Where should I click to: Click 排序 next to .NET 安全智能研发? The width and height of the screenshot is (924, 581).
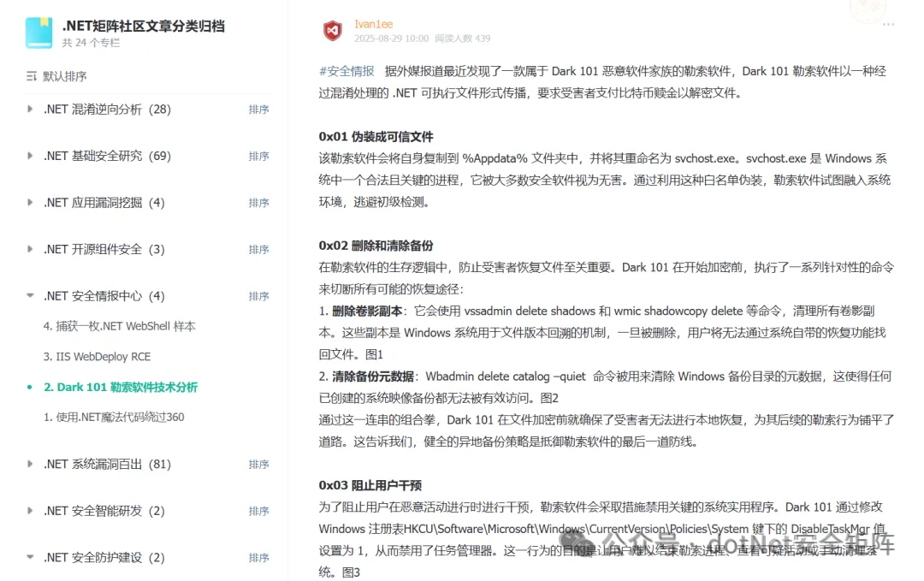click(x=258, y=511)
